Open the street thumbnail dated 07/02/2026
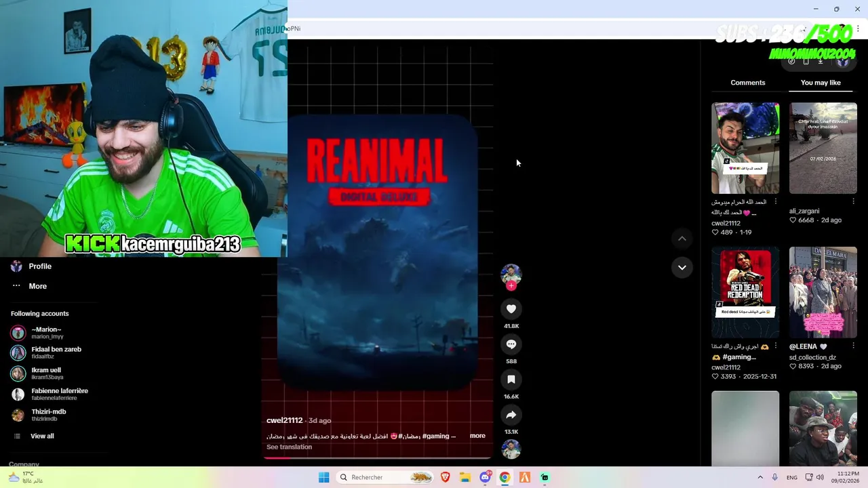This screenshot has width=868, height=488. (823, 148)
